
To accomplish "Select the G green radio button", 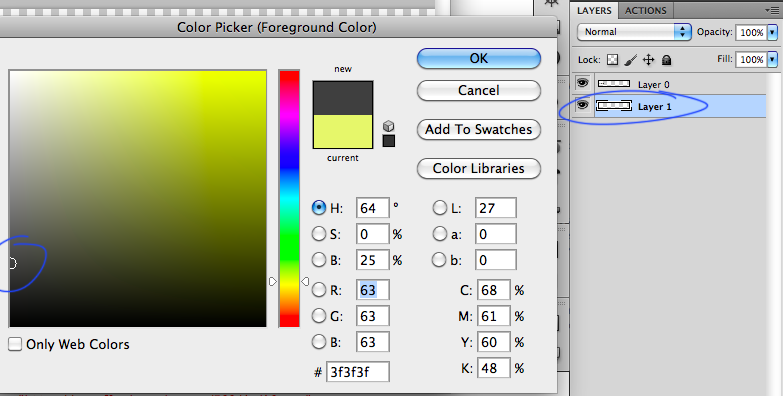I will click(319, 316).
